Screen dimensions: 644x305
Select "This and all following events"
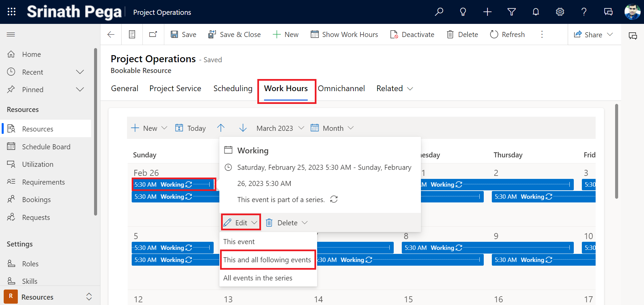267,260
